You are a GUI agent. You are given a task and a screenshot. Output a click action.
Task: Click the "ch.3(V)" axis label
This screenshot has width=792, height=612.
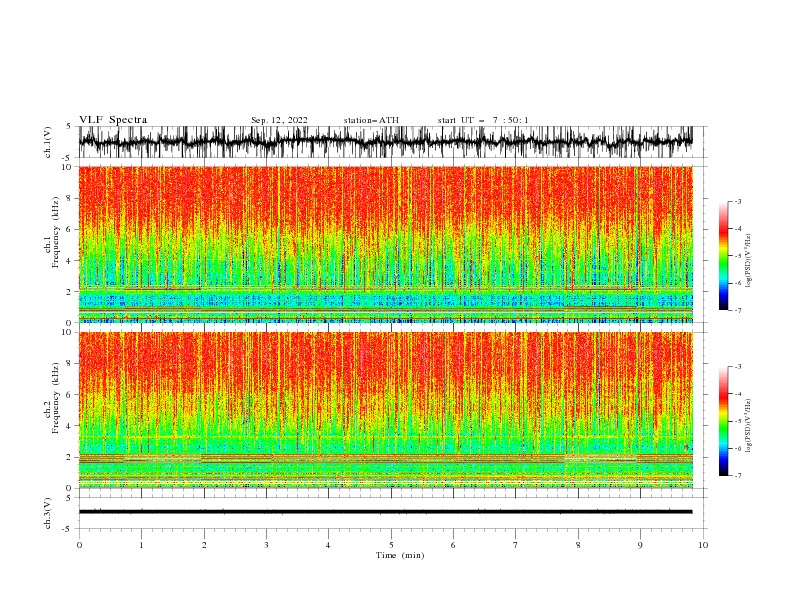[48, 513]
